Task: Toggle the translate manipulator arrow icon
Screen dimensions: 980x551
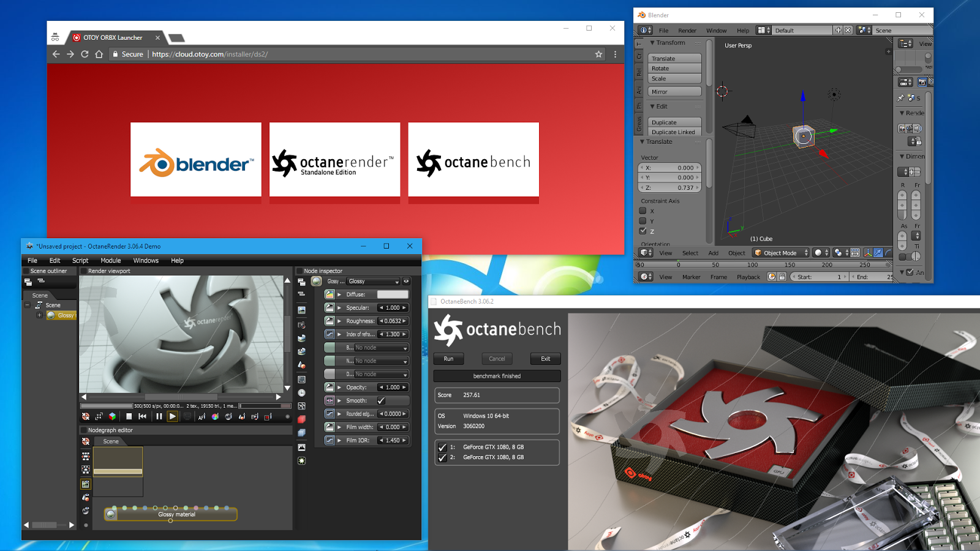Action: pyautogui.click(x=878, y=253)
